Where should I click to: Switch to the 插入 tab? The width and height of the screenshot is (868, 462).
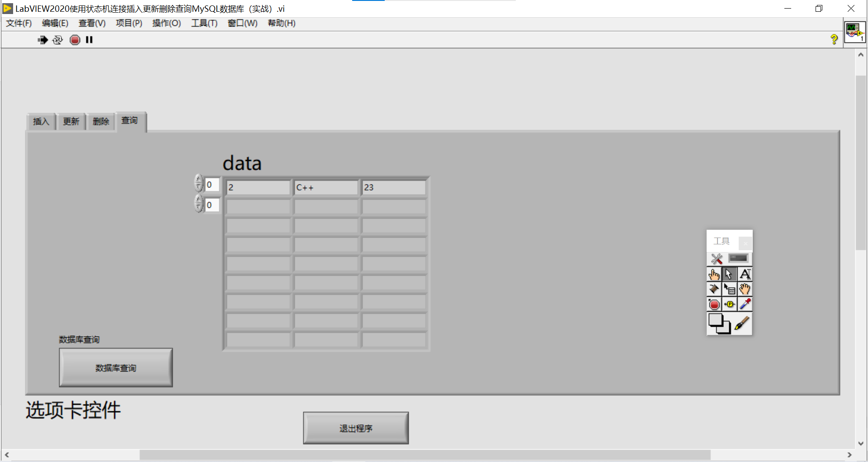41,121
